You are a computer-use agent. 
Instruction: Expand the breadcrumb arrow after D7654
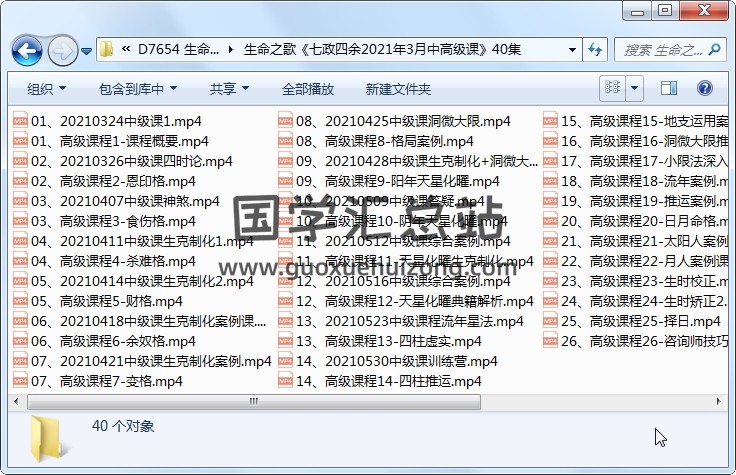tap(230, 49)
